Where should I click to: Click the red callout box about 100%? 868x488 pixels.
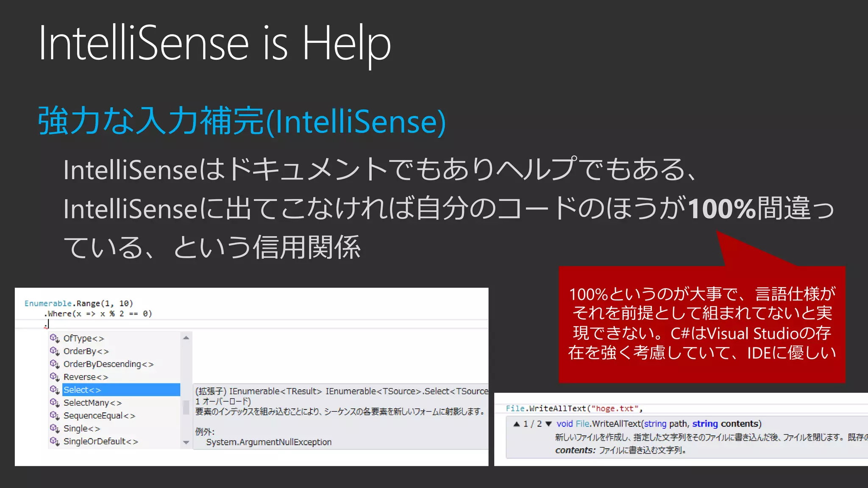click(702, 324)
